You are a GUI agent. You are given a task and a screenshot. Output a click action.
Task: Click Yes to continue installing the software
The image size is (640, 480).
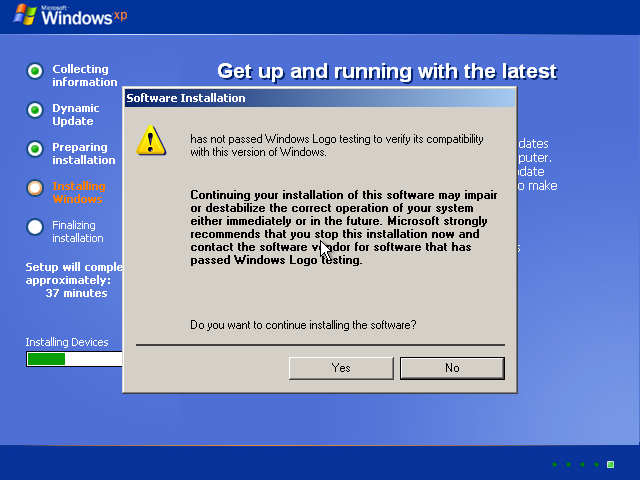coord(341,368)
